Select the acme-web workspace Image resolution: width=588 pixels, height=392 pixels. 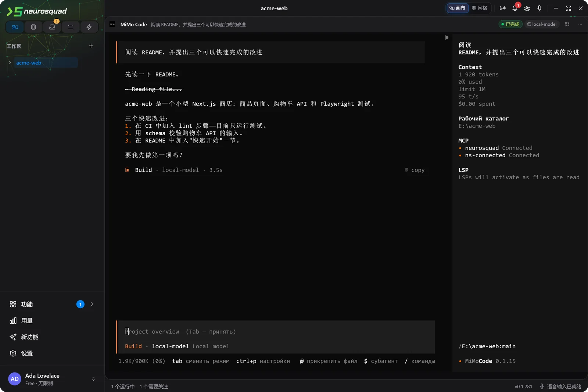46,62
